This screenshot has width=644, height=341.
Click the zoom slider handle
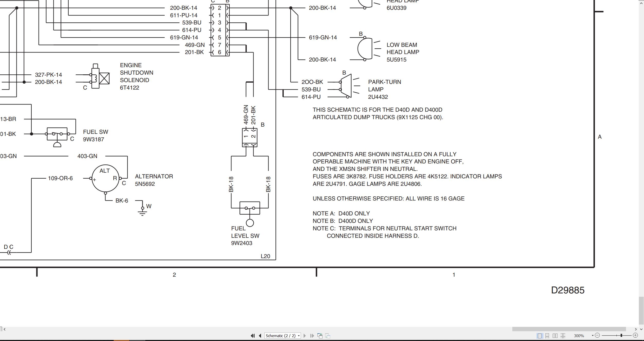[x=621, y=335]
